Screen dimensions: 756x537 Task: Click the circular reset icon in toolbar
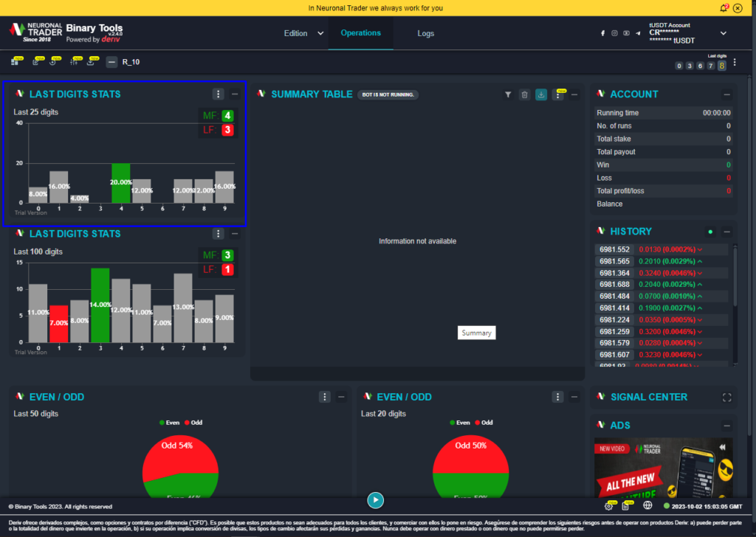[x=53, y=62]
